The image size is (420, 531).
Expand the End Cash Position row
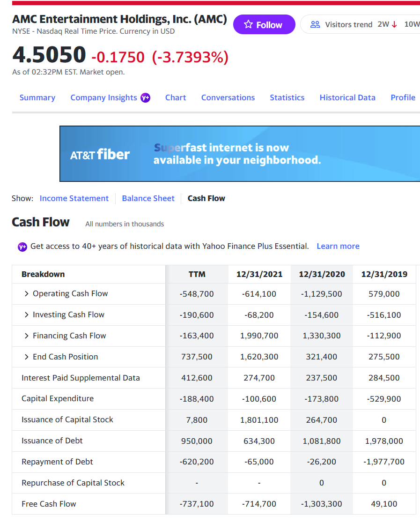click(x=26, y=357)
